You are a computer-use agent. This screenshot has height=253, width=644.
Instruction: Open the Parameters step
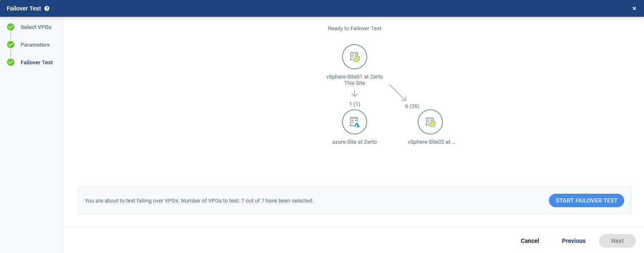[x=35, y=45]
